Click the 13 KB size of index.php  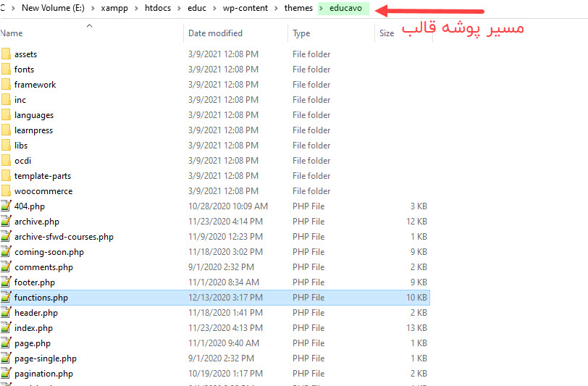point(416,328)
